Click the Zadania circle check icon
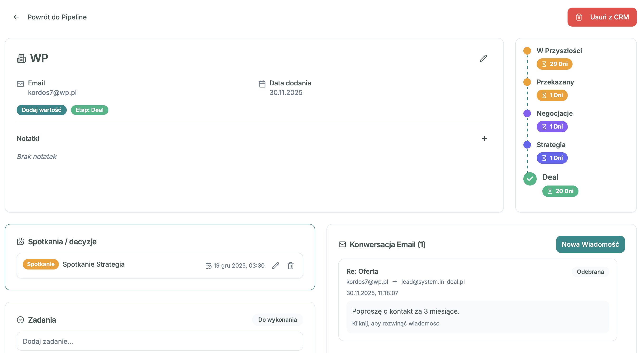This screenshot has width=644, height=353. (x=20, y=320)
